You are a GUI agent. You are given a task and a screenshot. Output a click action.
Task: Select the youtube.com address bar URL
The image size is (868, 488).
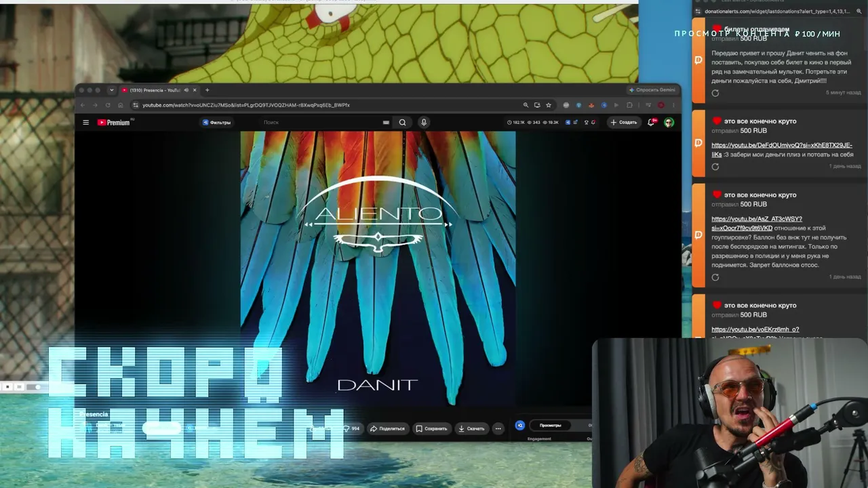(x=246, y=105)
